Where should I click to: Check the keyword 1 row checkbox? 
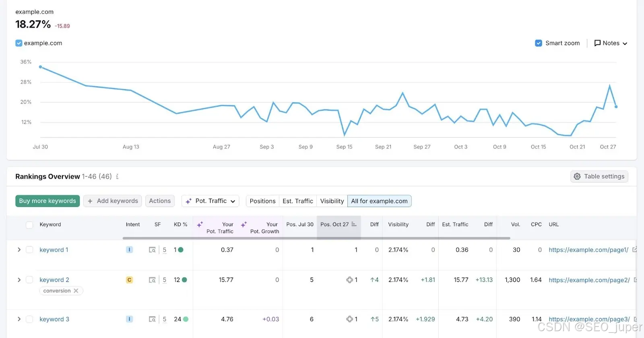(29, 250)
